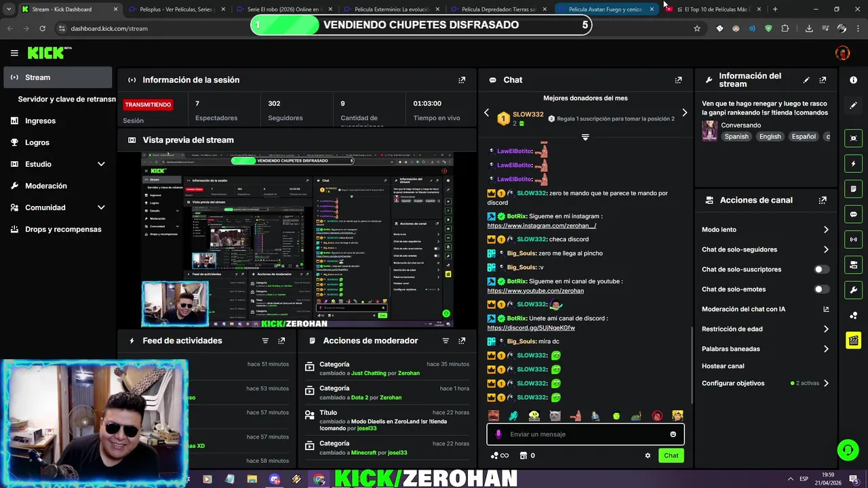Viewport: 868px width, 488px height.
Task: Pop out the Chat panel
Action: 678,80
